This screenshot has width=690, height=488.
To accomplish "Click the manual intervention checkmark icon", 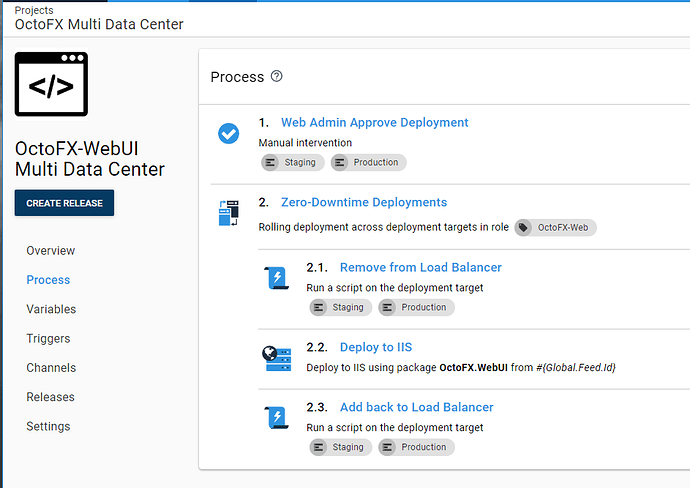I will [x=228, y=133].
